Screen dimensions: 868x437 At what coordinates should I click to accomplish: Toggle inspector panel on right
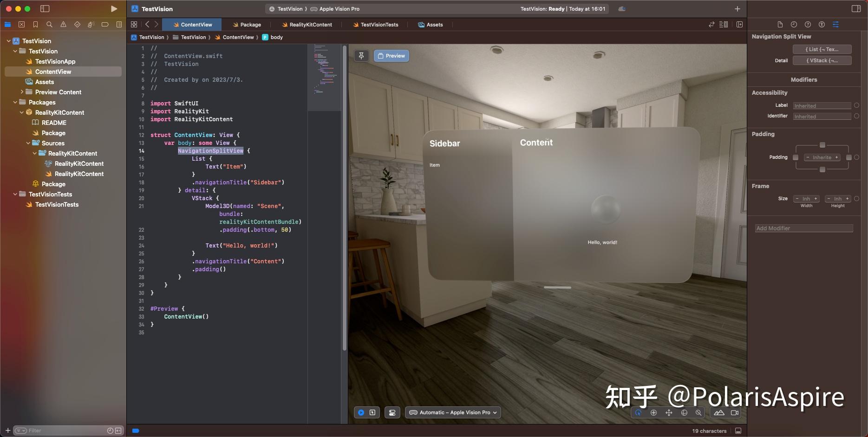click(x=856, y=9)
